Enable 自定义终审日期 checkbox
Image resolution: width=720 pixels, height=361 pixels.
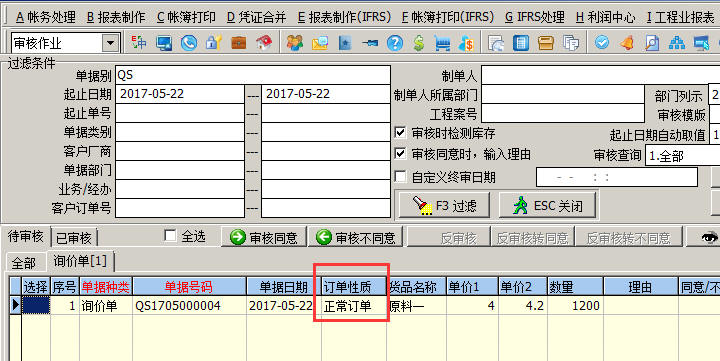click(x=400, y=176)
